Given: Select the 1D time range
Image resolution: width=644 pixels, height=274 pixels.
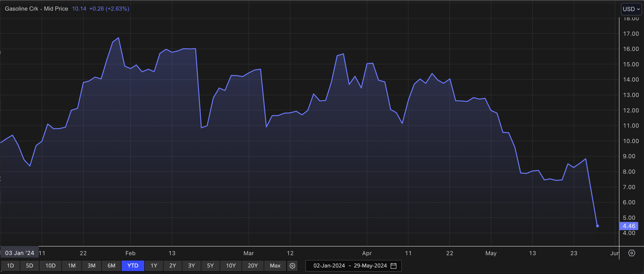Looking at the screenshot, I should (x=10, y=266).
